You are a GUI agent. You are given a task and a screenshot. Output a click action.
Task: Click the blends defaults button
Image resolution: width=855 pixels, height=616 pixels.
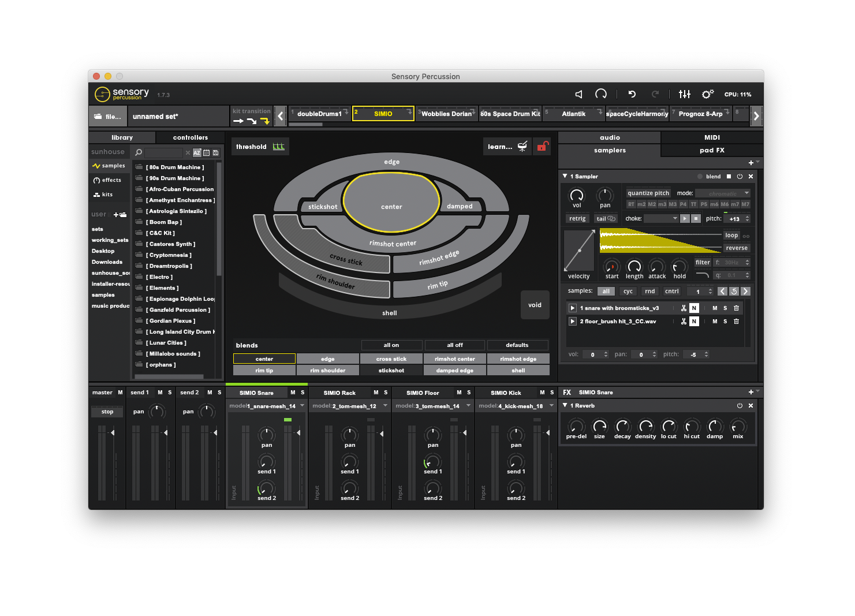pos(517,345)
